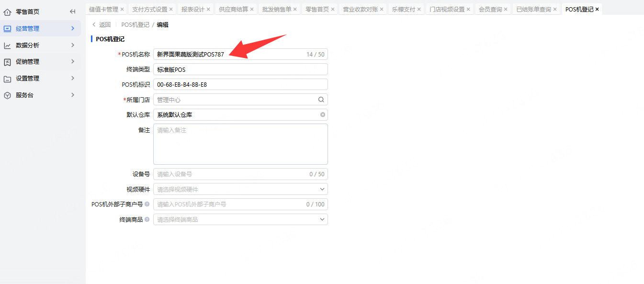Go back using the 返回 link
Screen dimensions: 644x284
[x=102, y=25]
